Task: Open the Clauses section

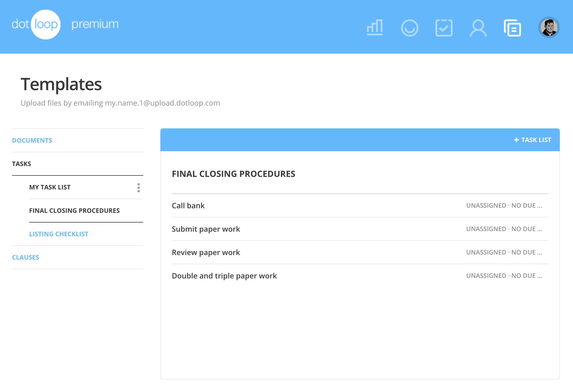Action: (x=25, y=257)
